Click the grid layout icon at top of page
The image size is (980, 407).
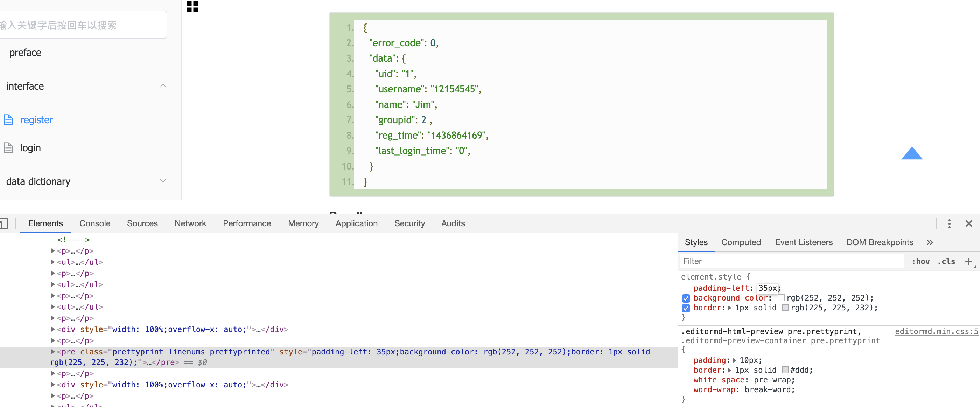click(x=192, y=7)
